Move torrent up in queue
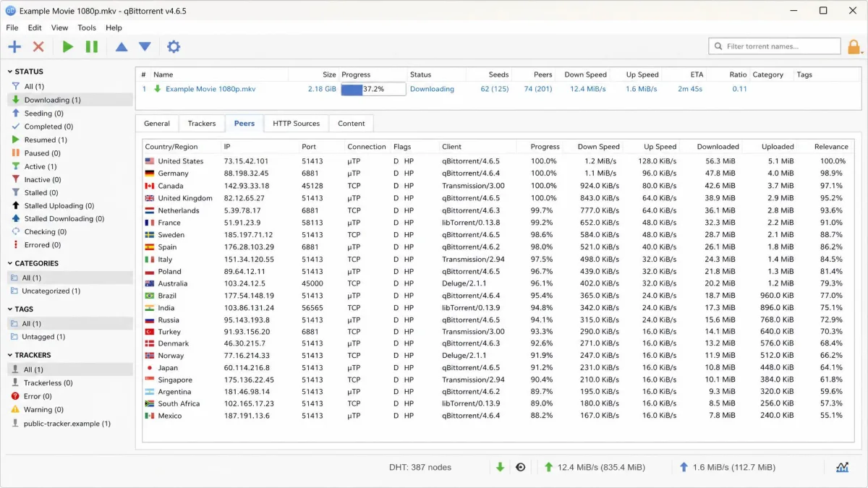Viewport: 868px width, 488px height. point(122,46)
